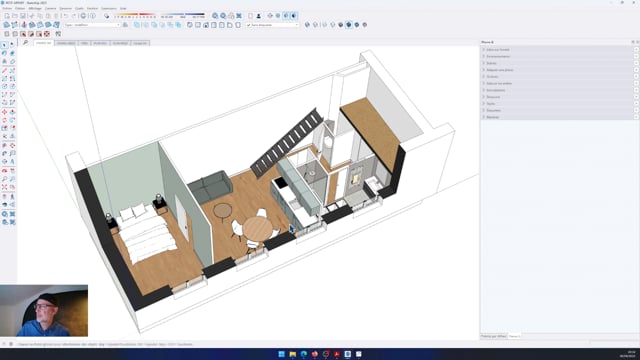
Task: Adjust the shadow date slider
Action: click(x=135, y=15)
